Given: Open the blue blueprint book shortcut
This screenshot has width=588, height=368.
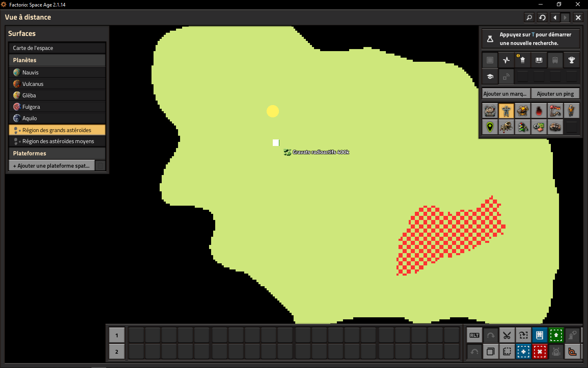Looking at the screenshot, I should (x=540, y=335).
